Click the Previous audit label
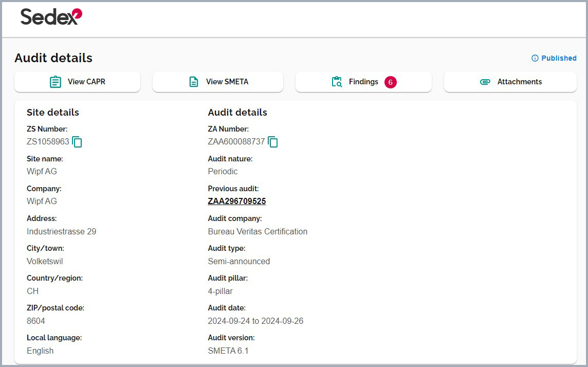The width and height of the screenshot is (588, 367). (233, 189)
